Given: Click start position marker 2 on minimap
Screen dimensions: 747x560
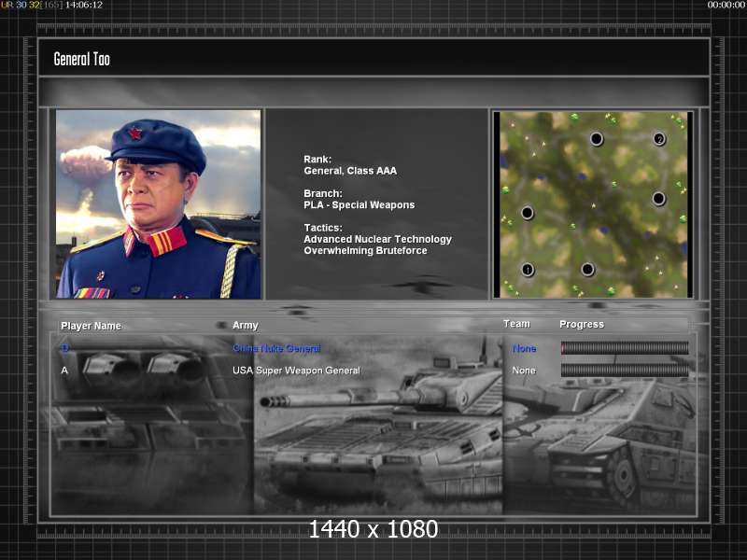Looking at the screenshot, I should click(x=659, y=139).
